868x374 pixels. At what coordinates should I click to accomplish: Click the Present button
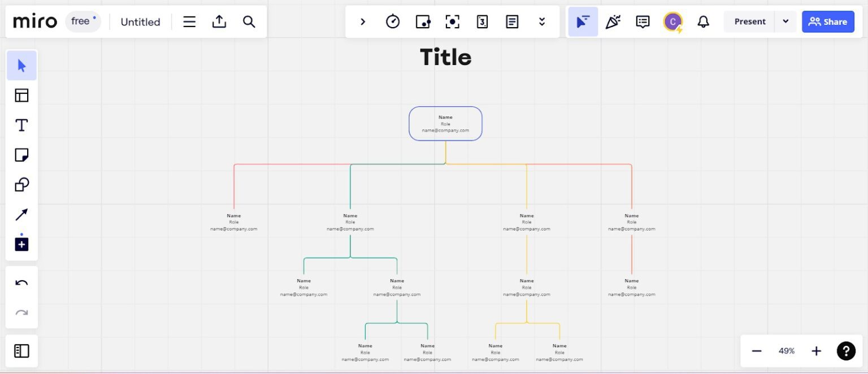(750, 21)
